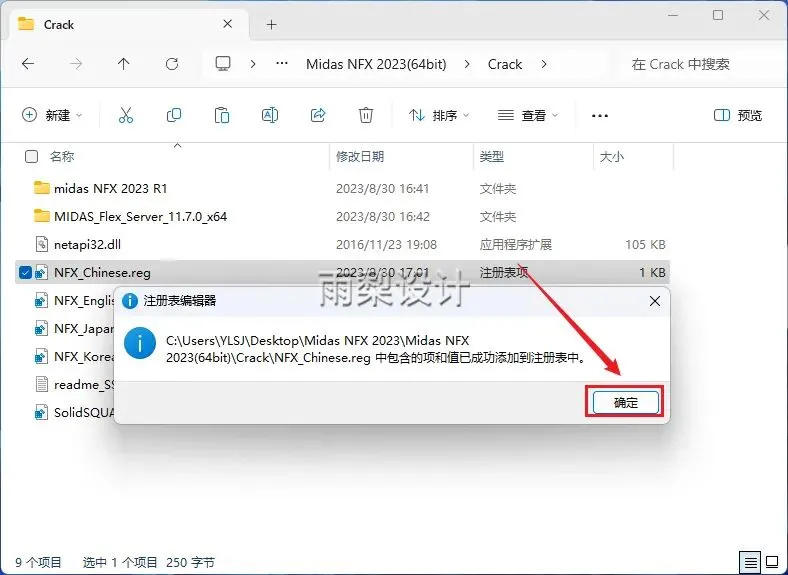Click the This PC monitor icon
The width and height of the screenshot is (788, 575).
click(x=223, y=64)
